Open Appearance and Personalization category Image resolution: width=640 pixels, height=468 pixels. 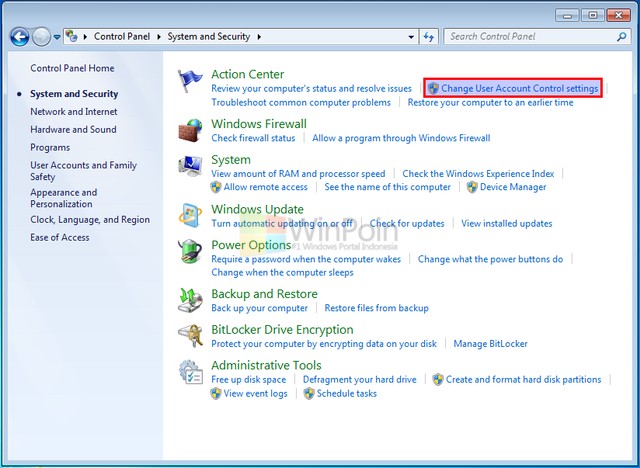click(64, 198)
